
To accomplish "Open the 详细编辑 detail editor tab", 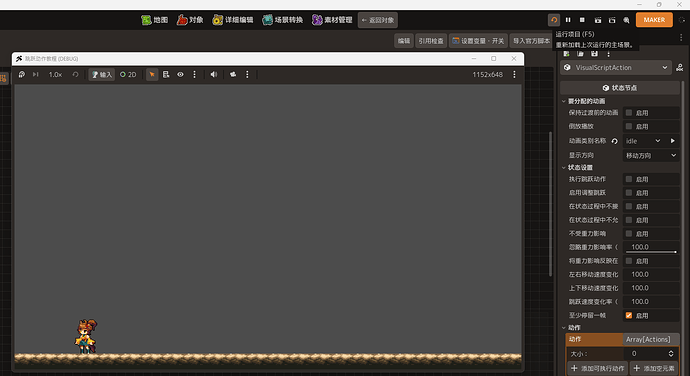I will click(232, 20).
